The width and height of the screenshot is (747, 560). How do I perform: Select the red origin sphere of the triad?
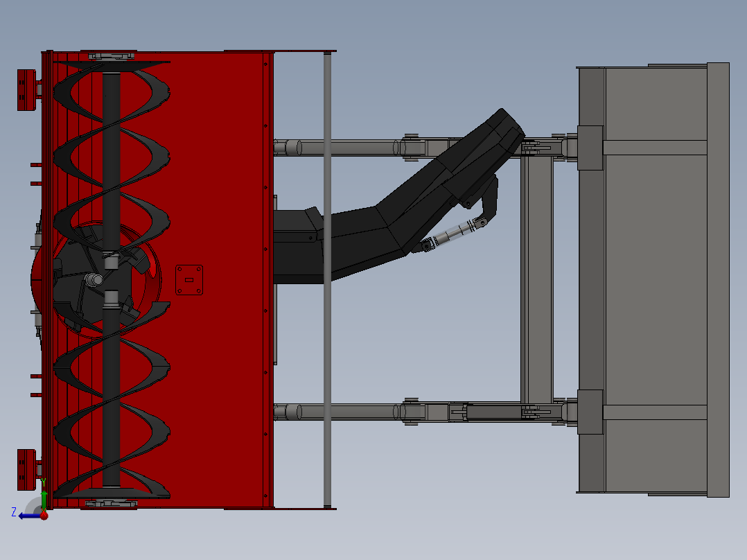pyautogui.click(x=44, y=516)
